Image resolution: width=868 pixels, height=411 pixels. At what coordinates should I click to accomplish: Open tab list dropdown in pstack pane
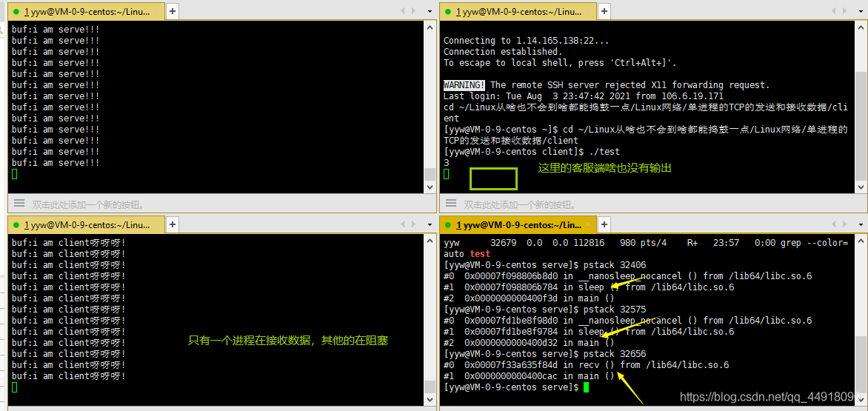862,224
